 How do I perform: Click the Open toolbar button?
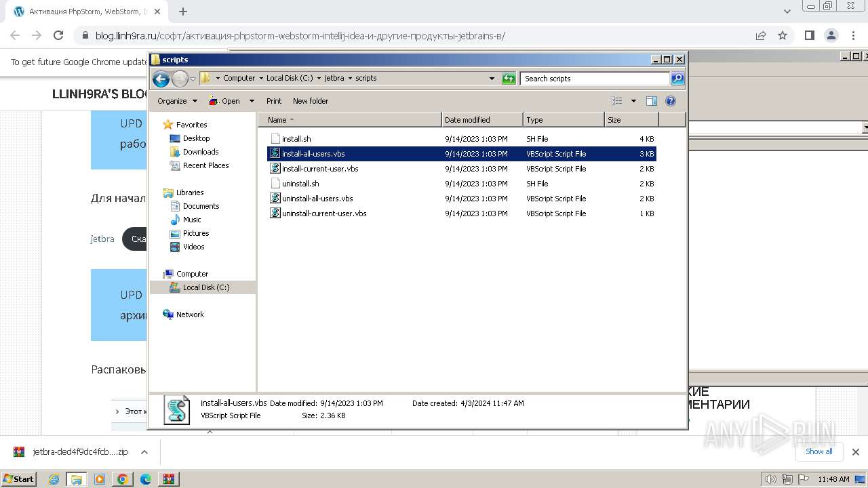(224, 101)
